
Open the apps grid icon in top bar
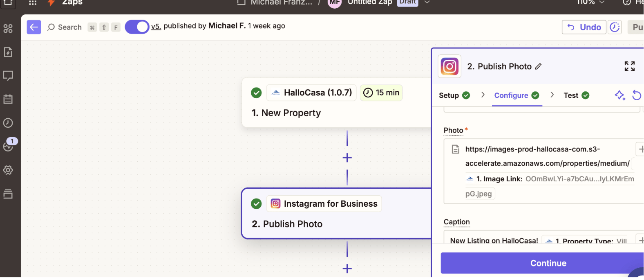point(33,2)
